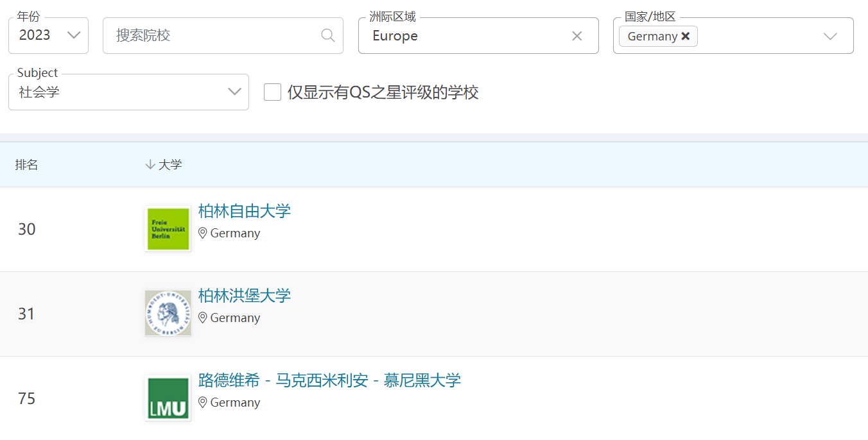Open the 柏林自由大学 link
The width and height of the screenshot is (868, 440).
[245, 210]
